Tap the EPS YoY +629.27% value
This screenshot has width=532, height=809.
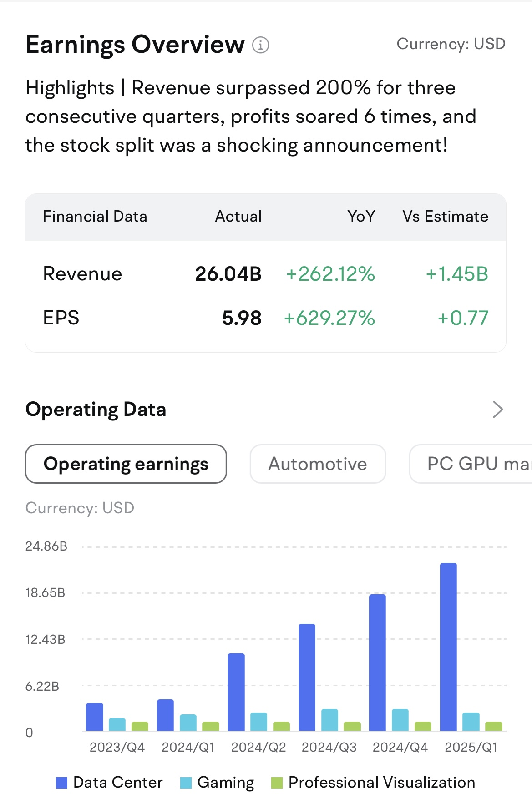tap(329, 318)
